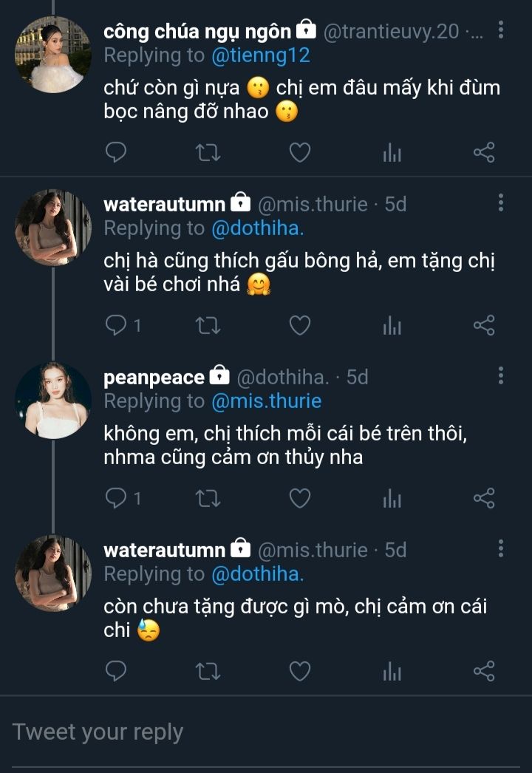The width and height of the screenshot is (532, 773).
Task: Reply to the gấu bông tweet by waterautumn
Action: pos(116,325)
